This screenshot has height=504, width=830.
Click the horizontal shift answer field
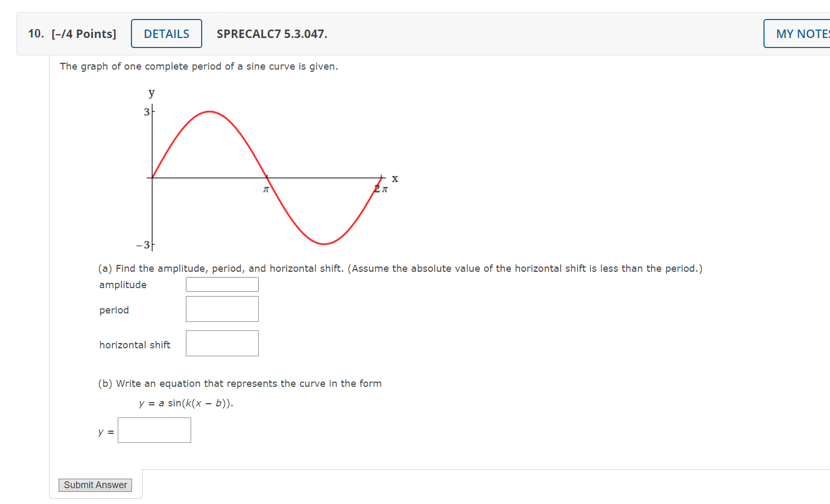(x=222, y=343)
